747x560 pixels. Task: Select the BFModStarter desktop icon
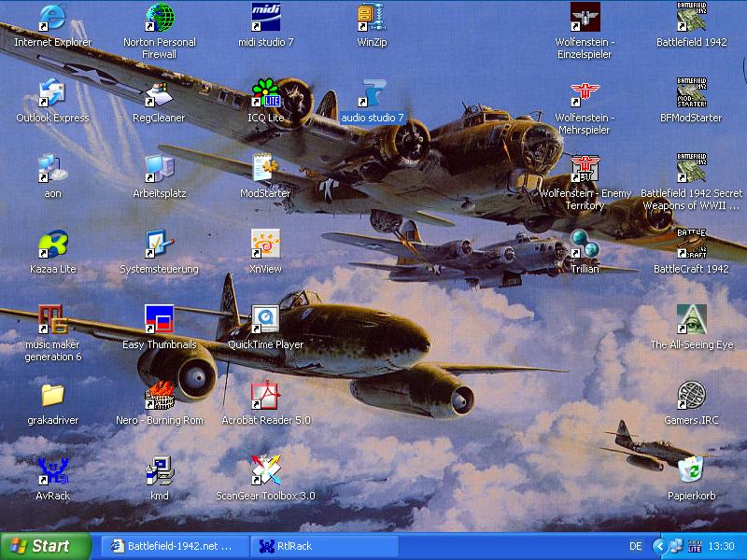691,93
